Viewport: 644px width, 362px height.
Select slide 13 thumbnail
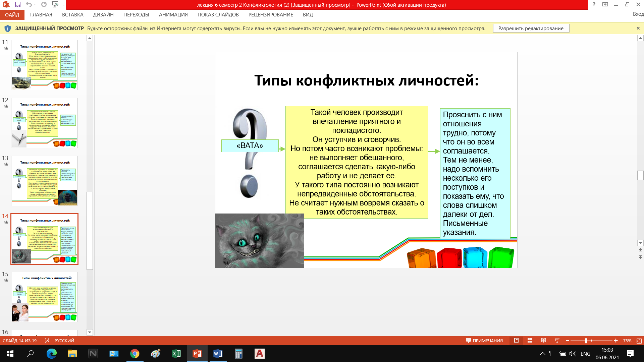tap(44, 181)
